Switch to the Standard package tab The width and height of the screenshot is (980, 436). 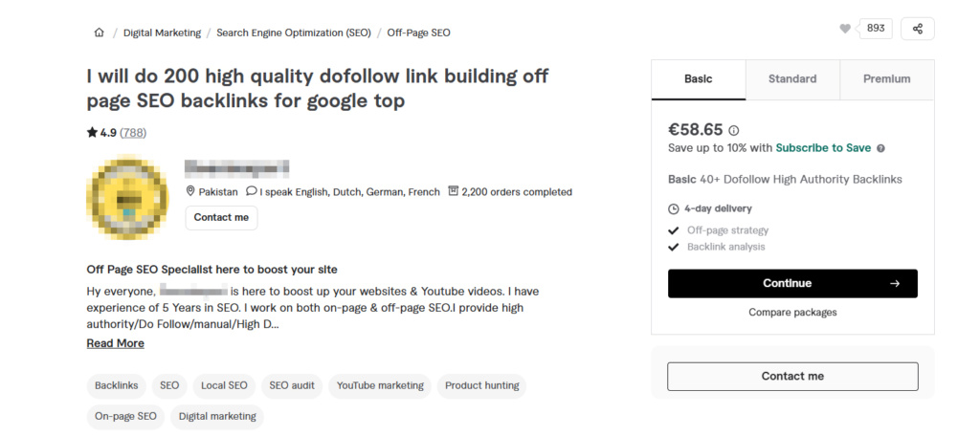[x=792, y=79]
